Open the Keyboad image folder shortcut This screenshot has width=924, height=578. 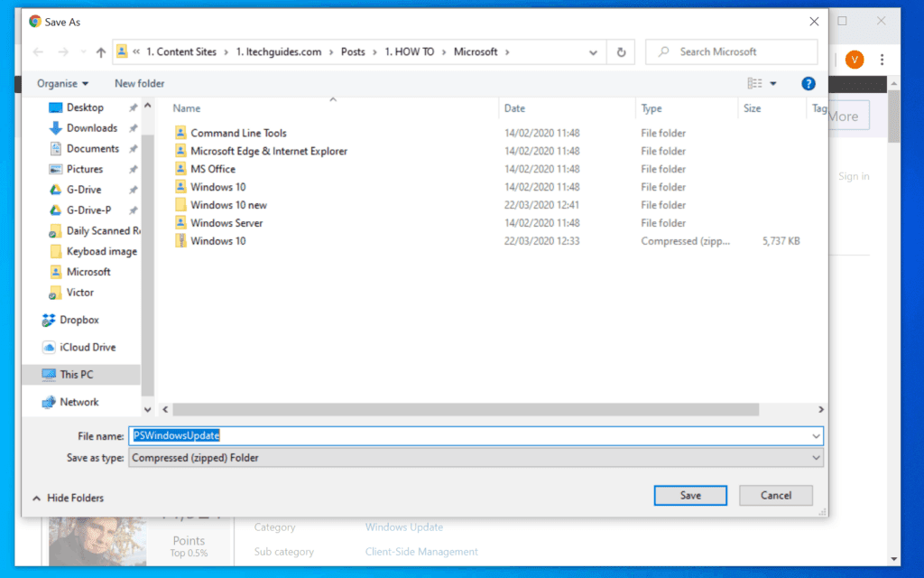tap(101, 251)
